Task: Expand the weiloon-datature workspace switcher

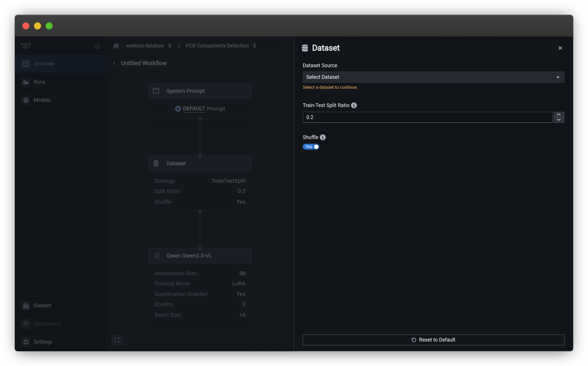Action: point(170,46)
